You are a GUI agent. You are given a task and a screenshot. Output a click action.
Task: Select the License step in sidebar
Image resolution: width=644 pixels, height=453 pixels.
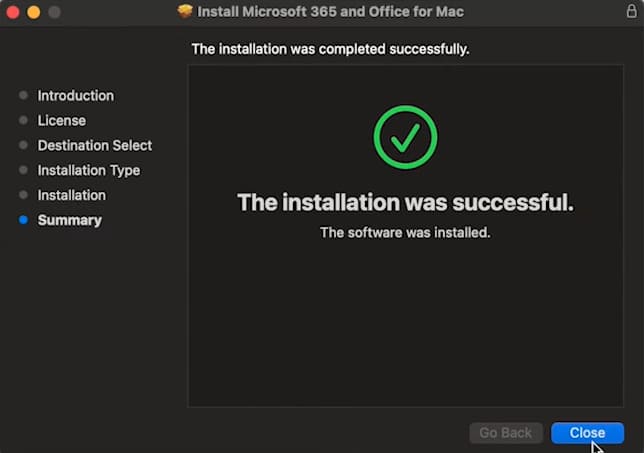coord(61,121)
